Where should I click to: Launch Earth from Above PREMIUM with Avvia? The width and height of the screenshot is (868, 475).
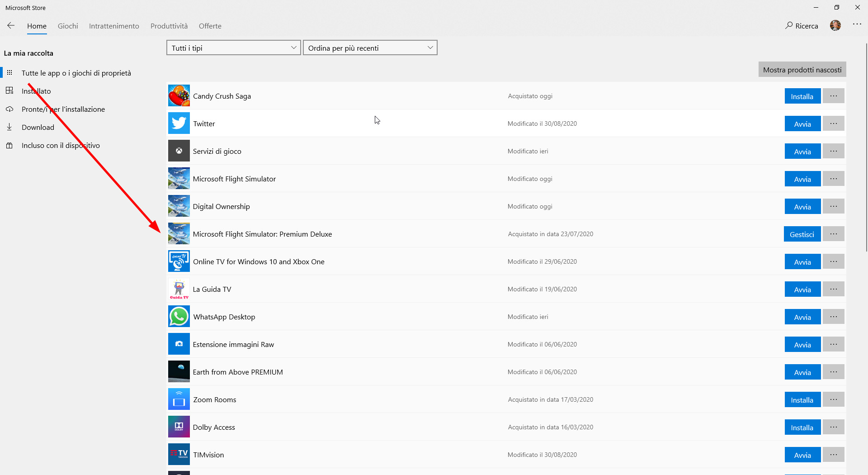[802, 372]
